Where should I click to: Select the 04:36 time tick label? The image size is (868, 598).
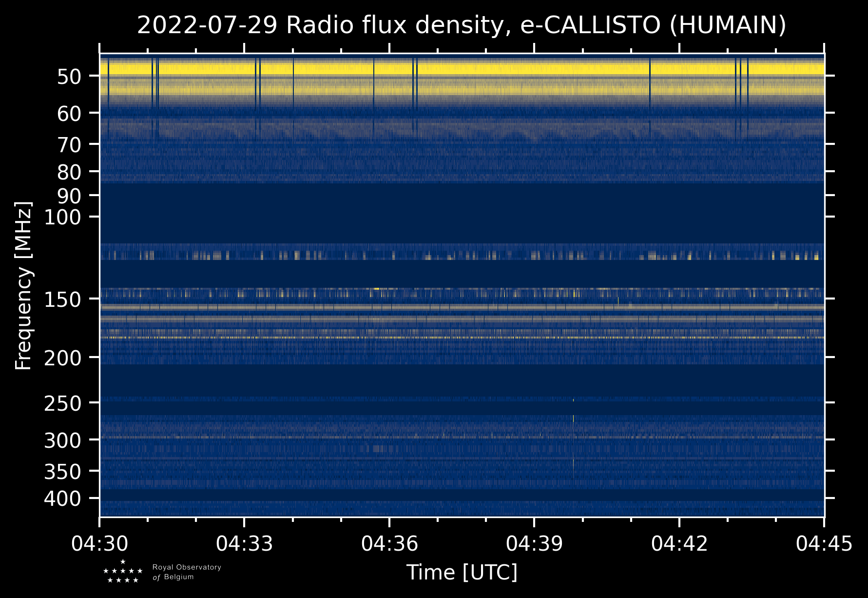[x=389, y=543]
